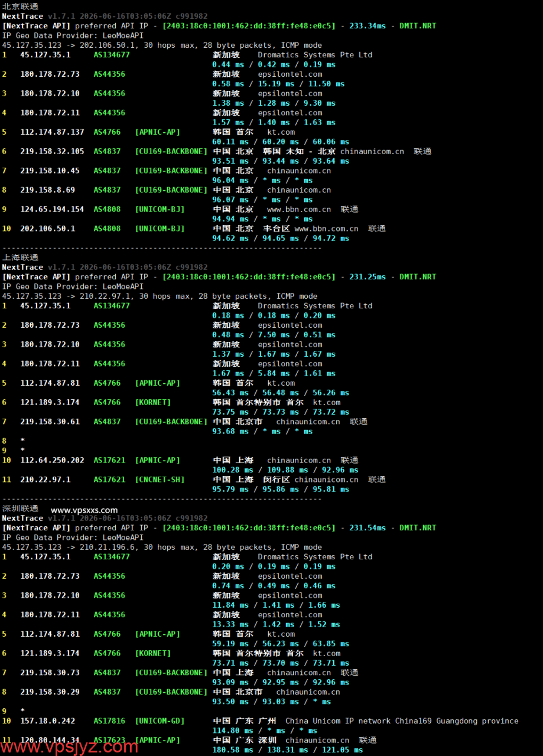Click IP address 124.65.194.154
This screenshot has height=756, width=543.
(x=52, y=210)
